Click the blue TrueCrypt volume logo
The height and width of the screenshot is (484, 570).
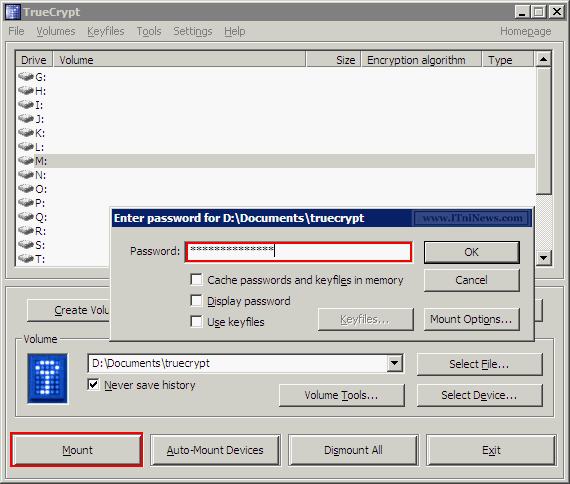click(x=48, y=379)
